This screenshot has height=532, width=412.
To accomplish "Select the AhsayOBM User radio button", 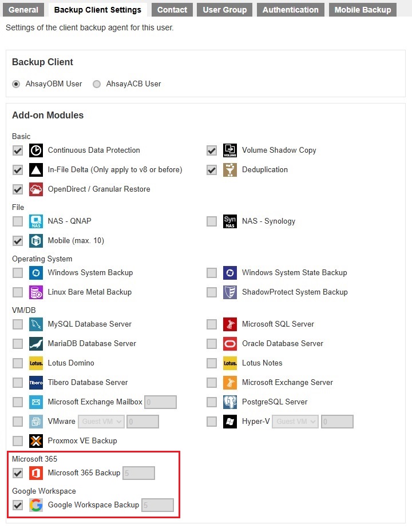I will [x=16, y=84].
